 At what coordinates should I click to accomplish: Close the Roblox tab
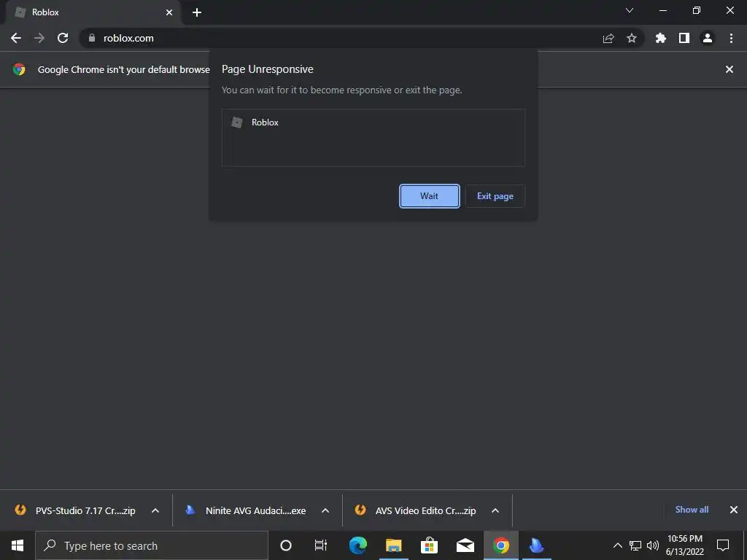169,12
